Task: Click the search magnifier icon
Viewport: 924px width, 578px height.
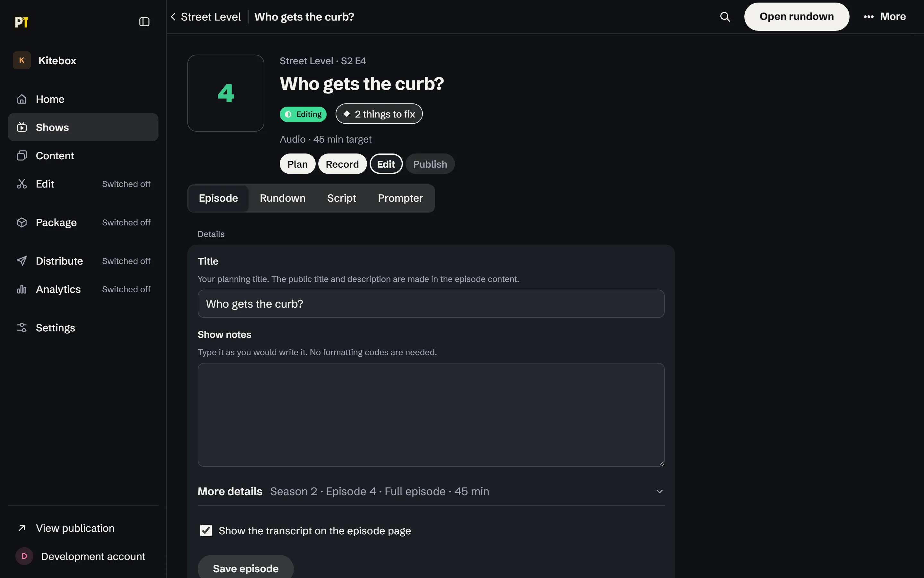Action: (725, 17)
